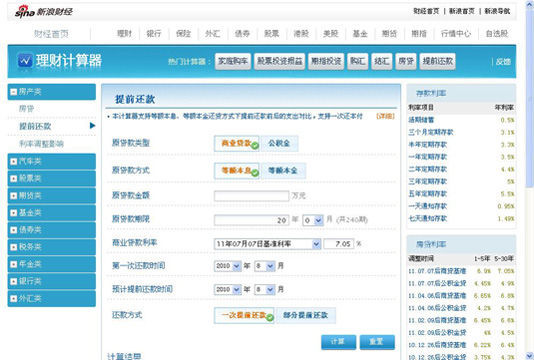The width and height of the screenshot is (534, 360).
Task: Open the 商业贷款利率 benchmark rate dropdown
Action: pyautogui.click(x=316, y=244)
